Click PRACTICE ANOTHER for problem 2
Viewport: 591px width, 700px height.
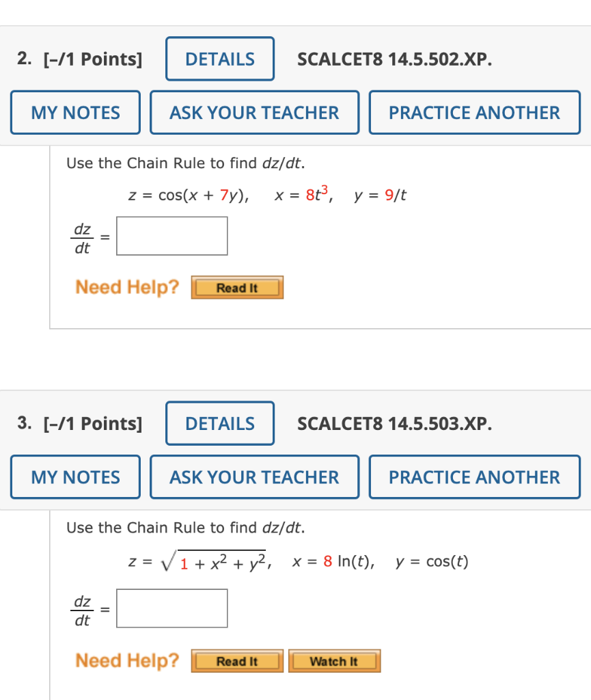click(x=474, y=112)
